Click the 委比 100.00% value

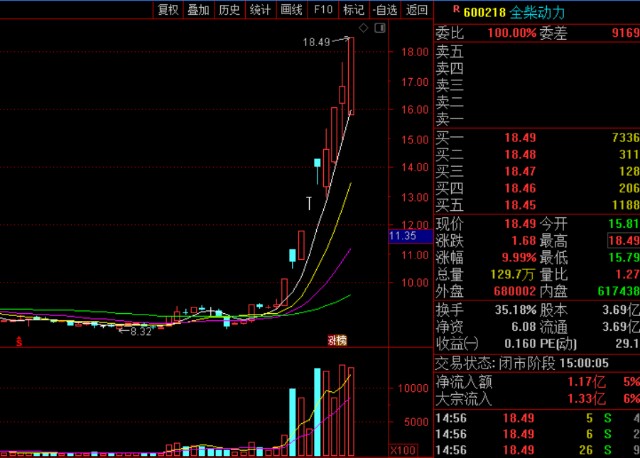[x=512, y=33]
